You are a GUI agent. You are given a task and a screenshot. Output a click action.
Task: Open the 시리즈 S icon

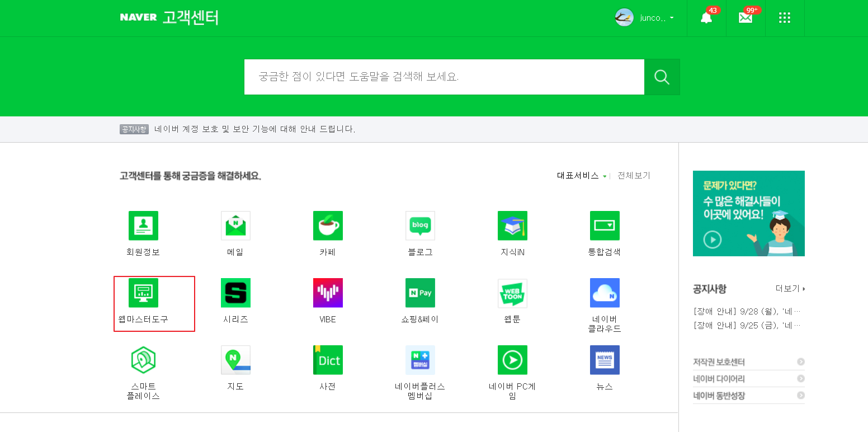tap(235, 293)
